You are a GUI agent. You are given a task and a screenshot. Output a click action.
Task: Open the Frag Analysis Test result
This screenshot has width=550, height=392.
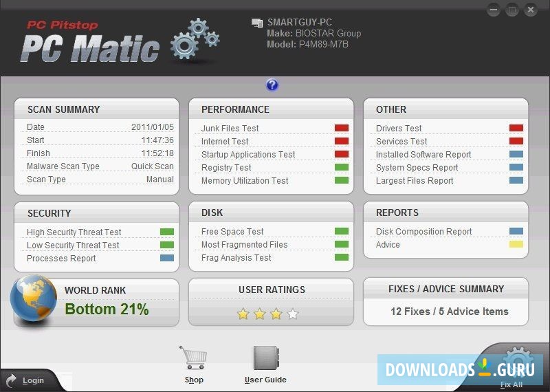(236, 258)
